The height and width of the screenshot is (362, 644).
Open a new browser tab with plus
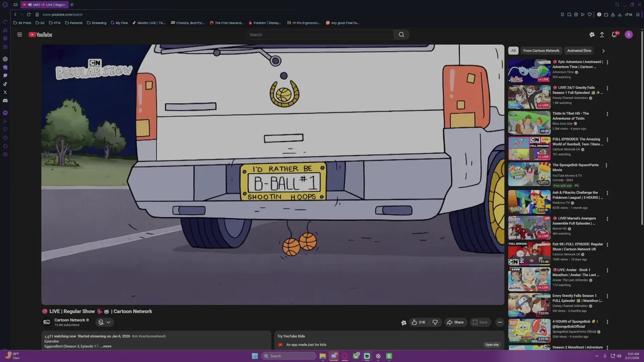coord(71,5)
